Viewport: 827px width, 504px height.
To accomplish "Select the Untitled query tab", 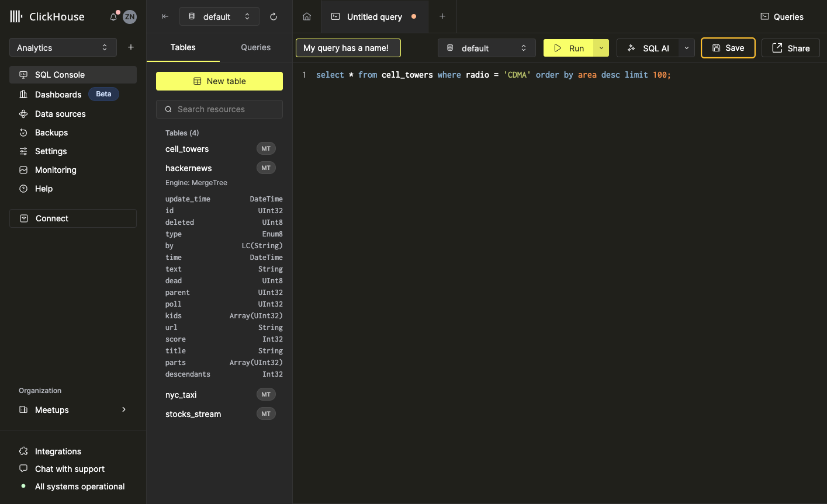I will coord(374,16).
